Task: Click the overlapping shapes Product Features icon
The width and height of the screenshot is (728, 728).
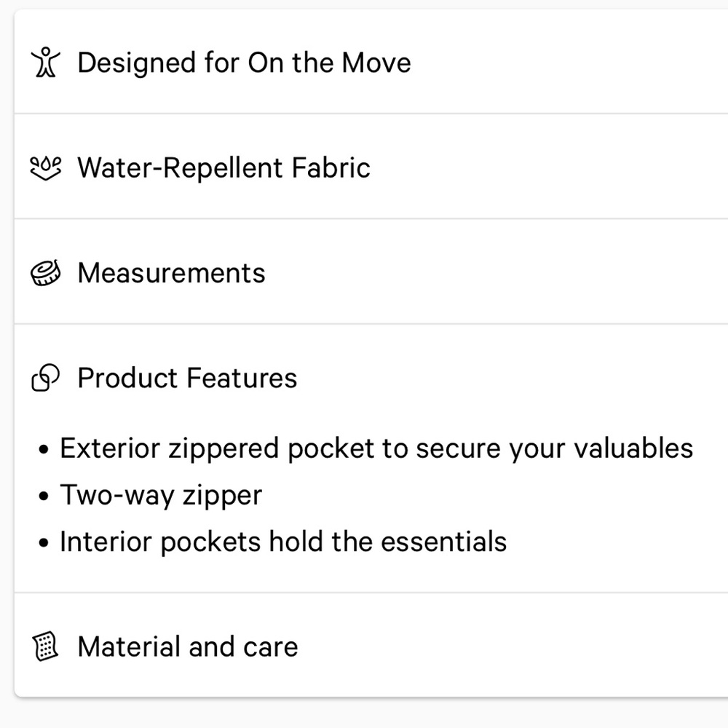Action: 45,379
